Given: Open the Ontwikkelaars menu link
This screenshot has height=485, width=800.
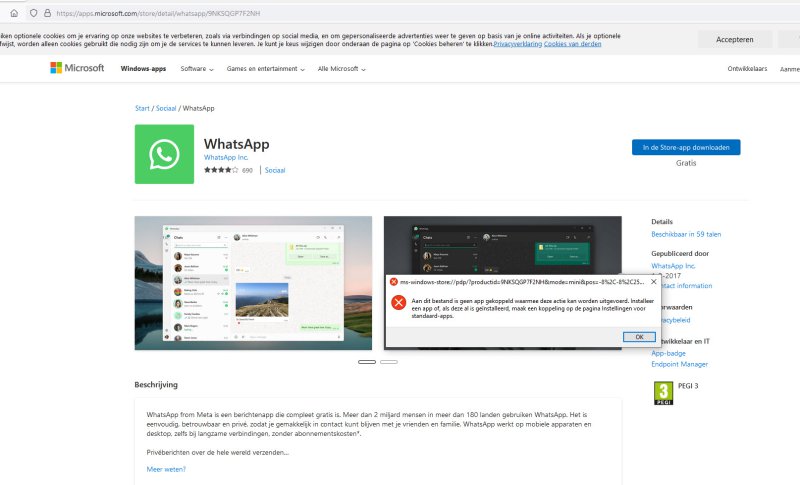Looking at the screenshot, I should click(748, 69).
